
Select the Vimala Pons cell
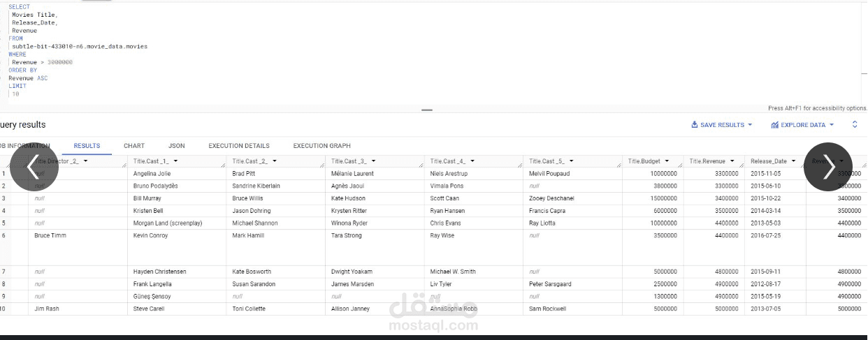(x=447, y=186)
